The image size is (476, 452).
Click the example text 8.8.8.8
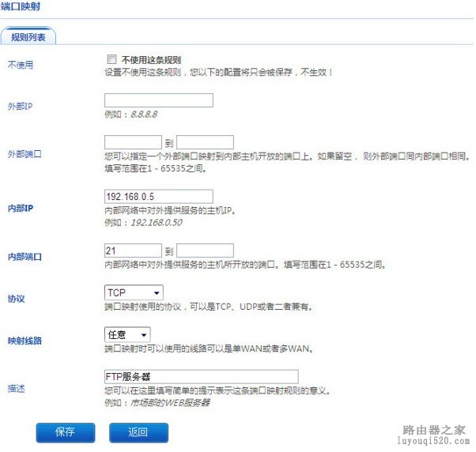pyautogui.click(x=144, y=115)
